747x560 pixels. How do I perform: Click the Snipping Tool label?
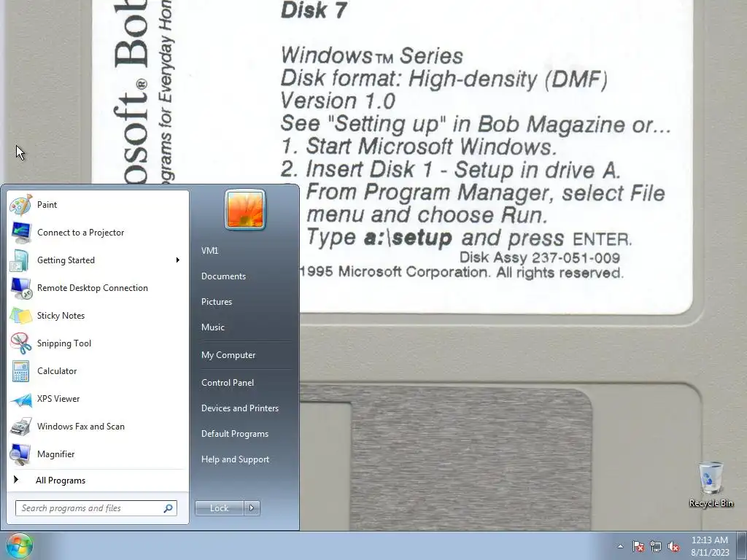64,343
